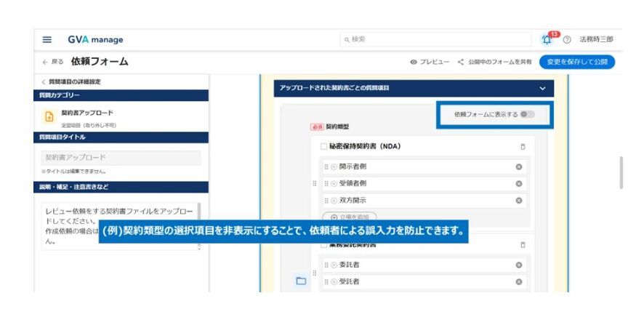The image size is (644, 309).
Task: Click the 説明・補足・注意書きなど header
Action: [x=121, y=187]
